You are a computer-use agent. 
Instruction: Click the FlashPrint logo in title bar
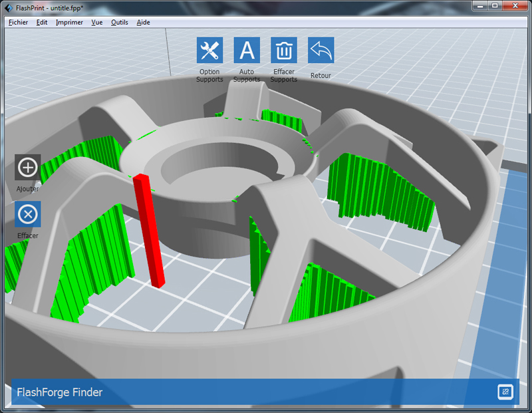(x=9, y=7)
